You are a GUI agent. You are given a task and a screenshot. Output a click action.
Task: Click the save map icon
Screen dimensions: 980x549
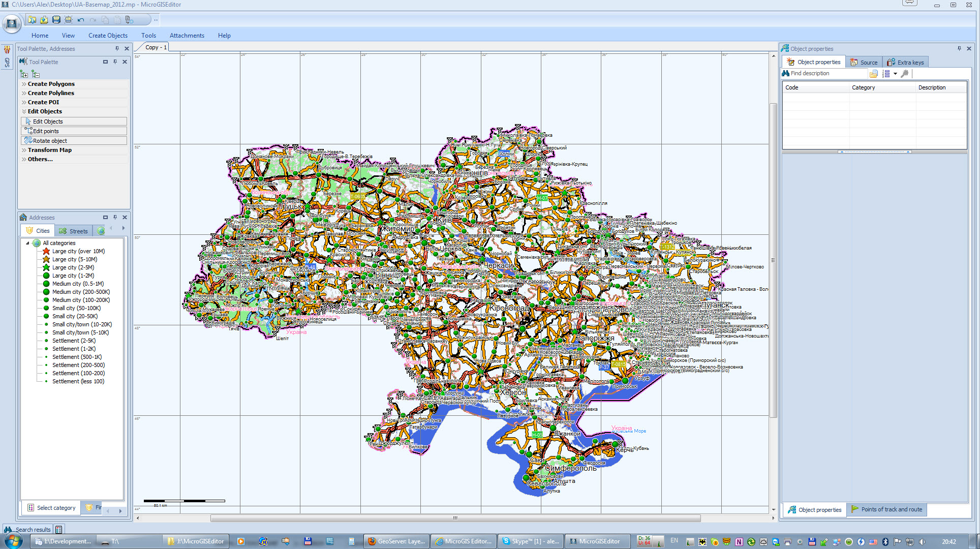point(56,20)
